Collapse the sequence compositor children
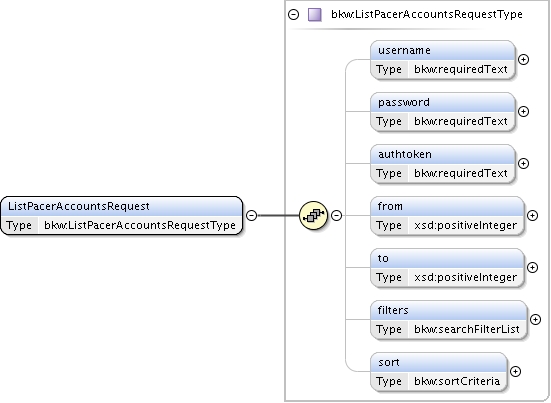551x403 pixels. pyautogui.click(x=337, y=215)
